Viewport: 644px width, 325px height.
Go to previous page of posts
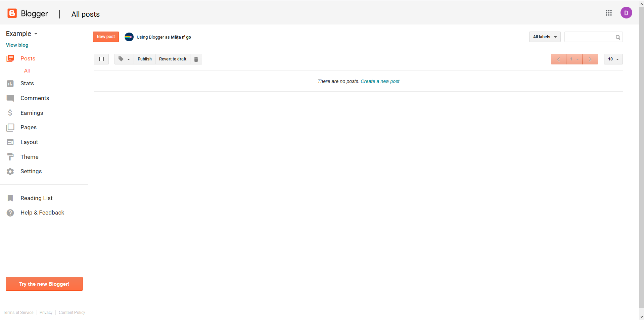(559, 59)
